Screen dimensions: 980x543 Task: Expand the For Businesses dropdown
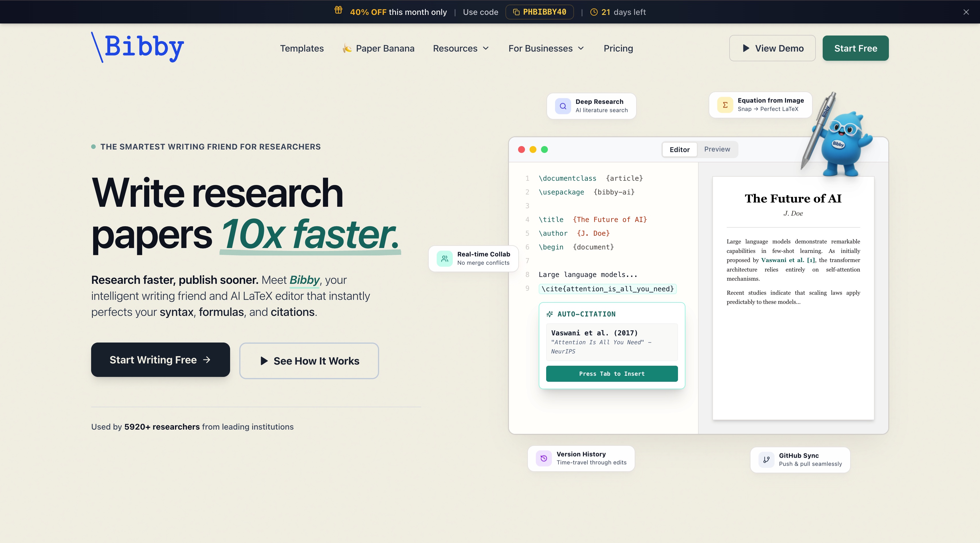point(546,48)
